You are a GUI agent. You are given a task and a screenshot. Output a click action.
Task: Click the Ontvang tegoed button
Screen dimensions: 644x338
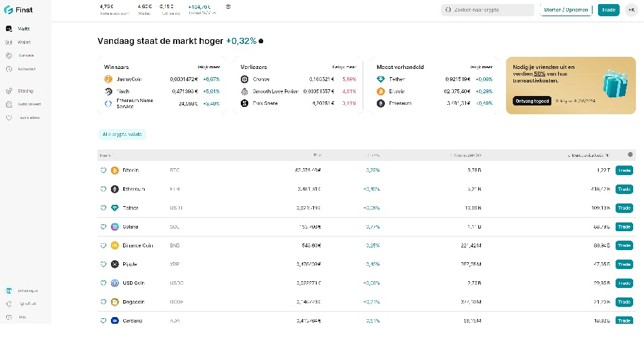(532, 101)
